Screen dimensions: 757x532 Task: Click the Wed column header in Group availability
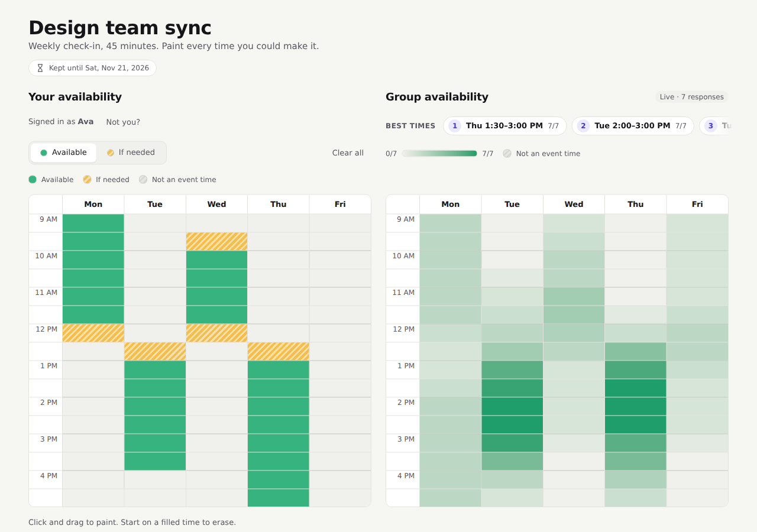[574, 205]
